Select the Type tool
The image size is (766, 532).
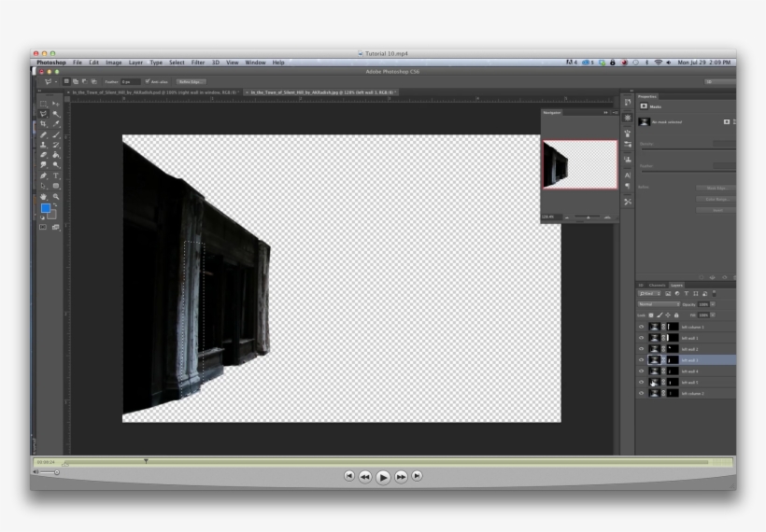56,175
